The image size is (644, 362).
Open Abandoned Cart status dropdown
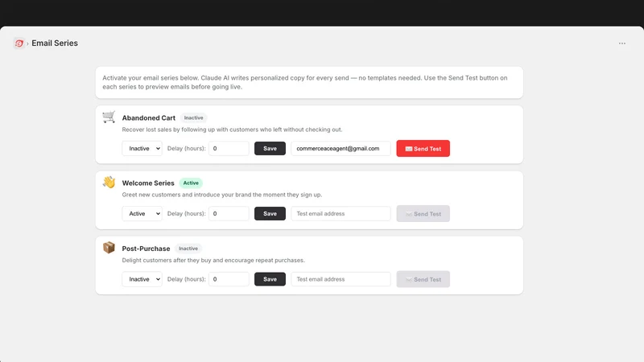tap(142, 149)
